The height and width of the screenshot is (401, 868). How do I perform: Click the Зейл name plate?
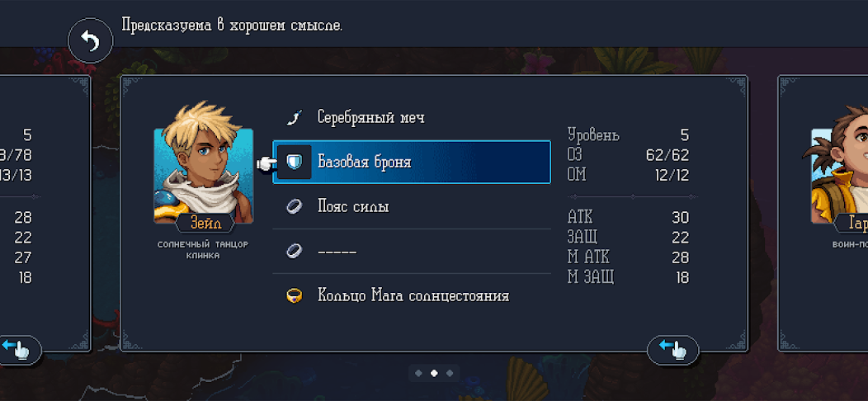pyautogui.click(x=205, y=224)
